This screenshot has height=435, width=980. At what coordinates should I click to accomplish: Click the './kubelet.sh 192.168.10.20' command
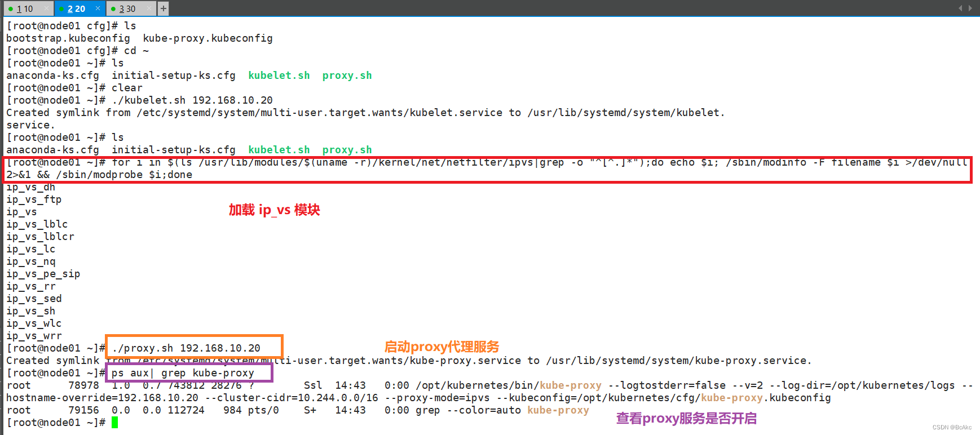click(x=192, y=100)
